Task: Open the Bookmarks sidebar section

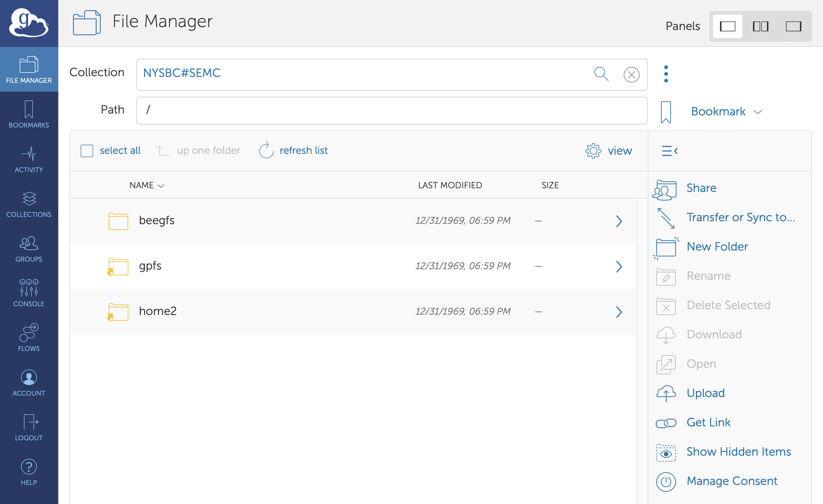Action: point(29,114)
